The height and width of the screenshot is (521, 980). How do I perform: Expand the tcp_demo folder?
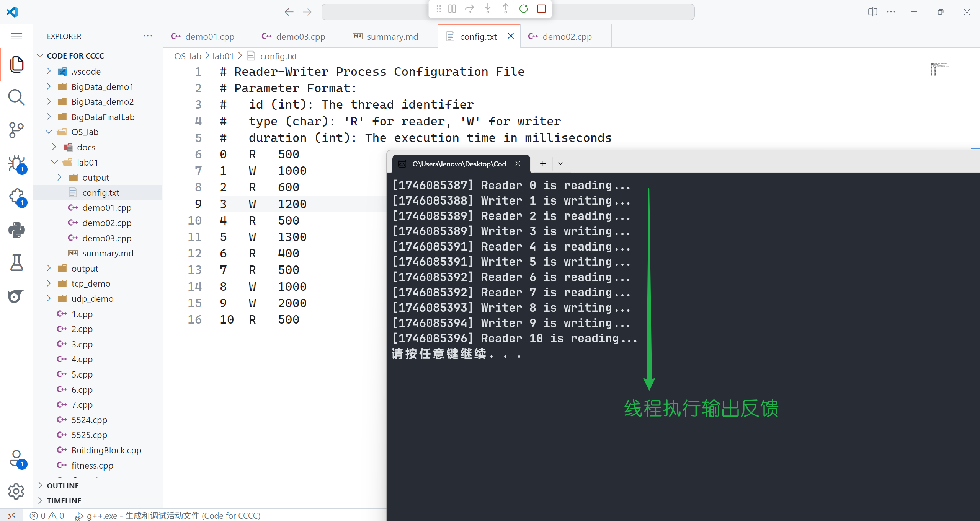[x=91, y=283]
